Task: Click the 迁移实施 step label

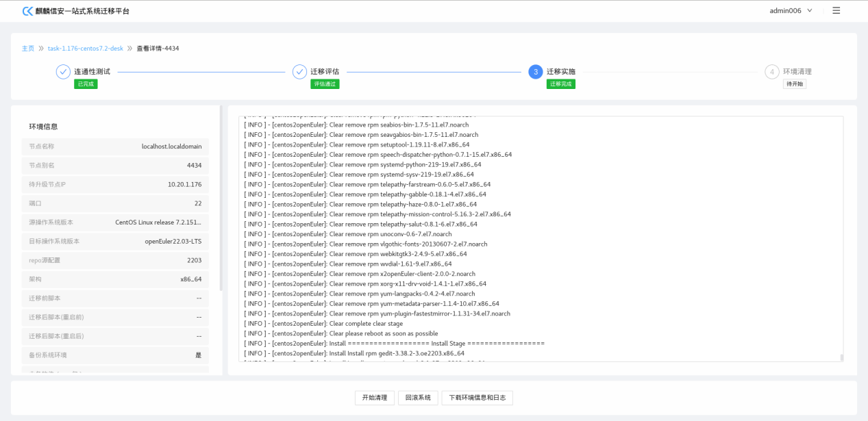Action: (x=561, y=72)
